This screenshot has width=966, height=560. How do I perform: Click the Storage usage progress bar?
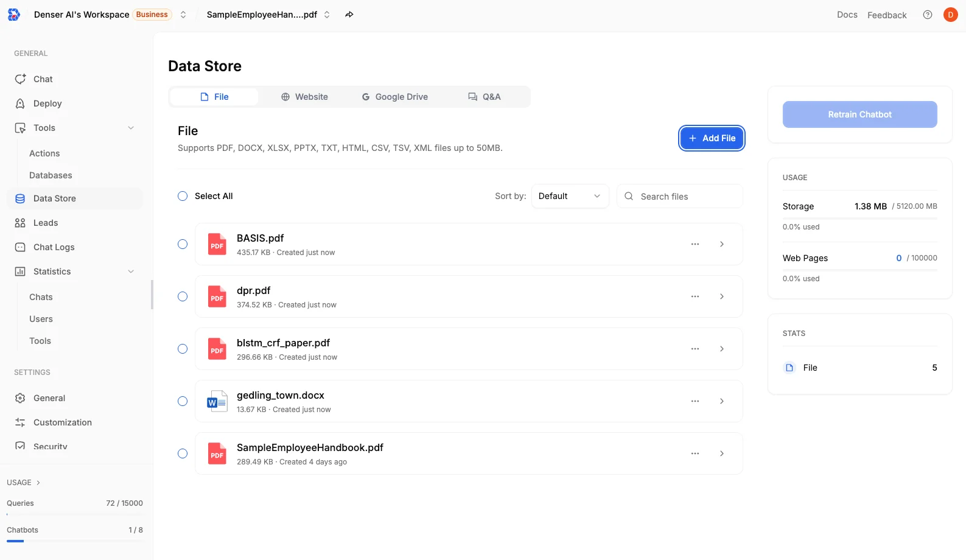pyautogui.click(x=859, y=217)
